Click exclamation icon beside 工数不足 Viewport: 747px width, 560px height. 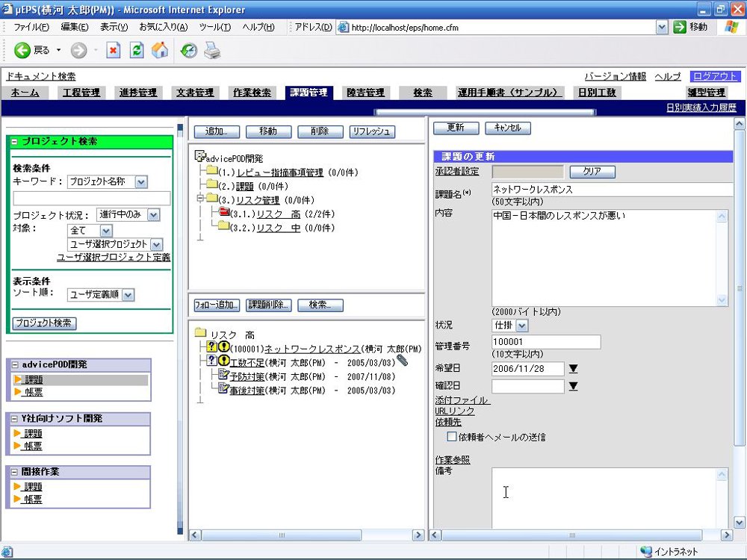click(x=223, y=361)
